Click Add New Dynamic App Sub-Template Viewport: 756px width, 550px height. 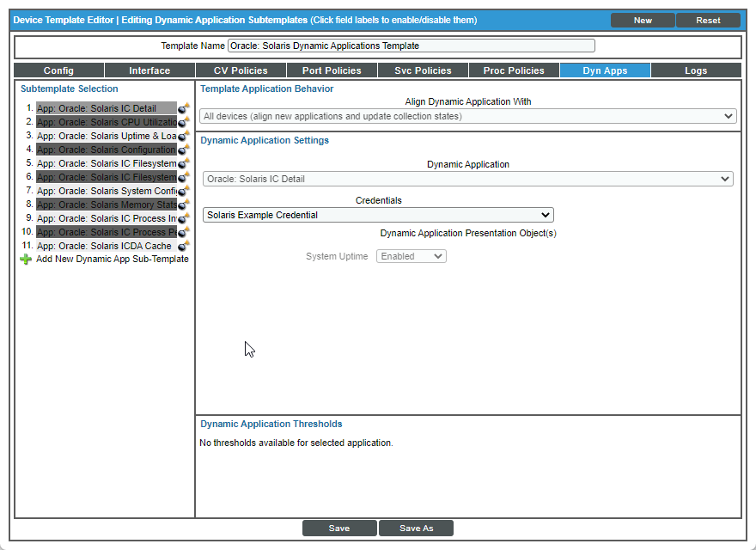click(x=113, y=259)
